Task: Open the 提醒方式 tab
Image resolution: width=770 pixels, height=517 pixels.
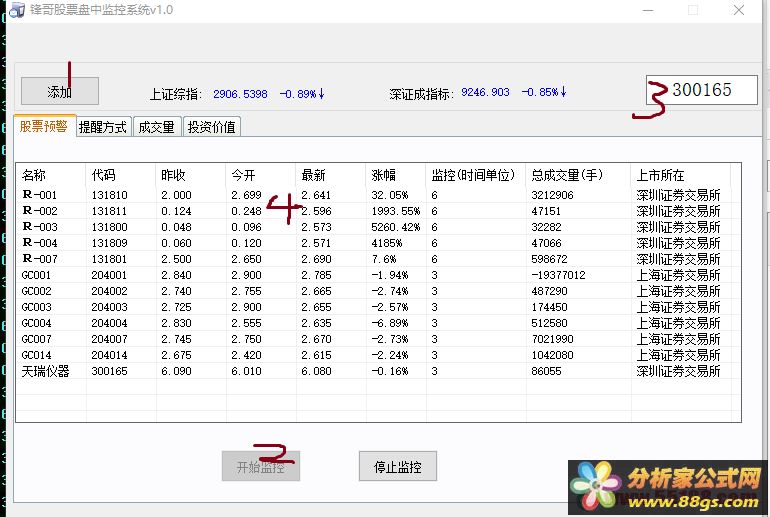Action: click(x=103, y=127)
